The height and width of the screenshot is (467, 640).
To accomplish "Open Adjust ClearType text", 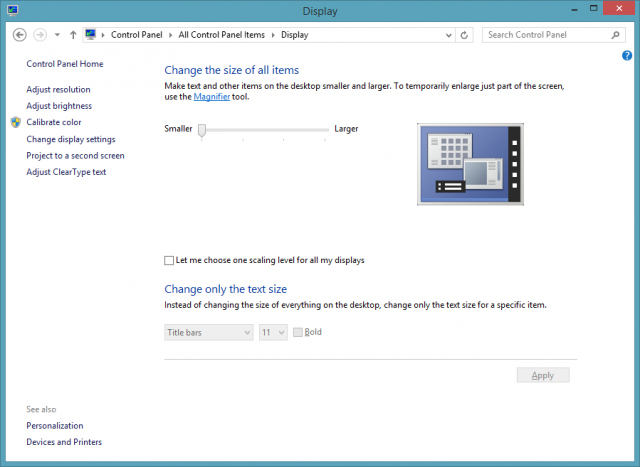I will click(x=66, y=172).
